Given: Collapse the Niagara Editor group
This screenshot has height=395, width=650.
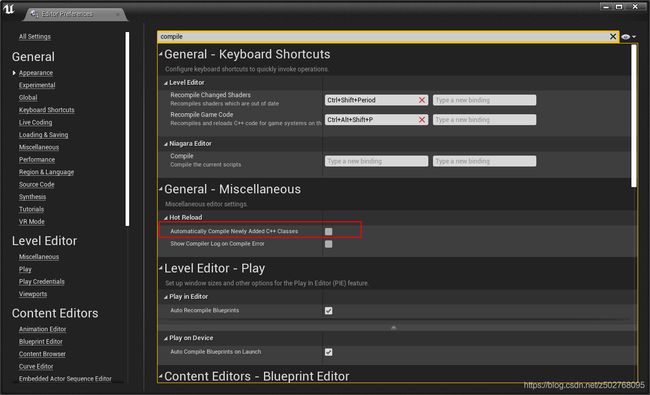Looking at the screenshot, I should 165,144.
